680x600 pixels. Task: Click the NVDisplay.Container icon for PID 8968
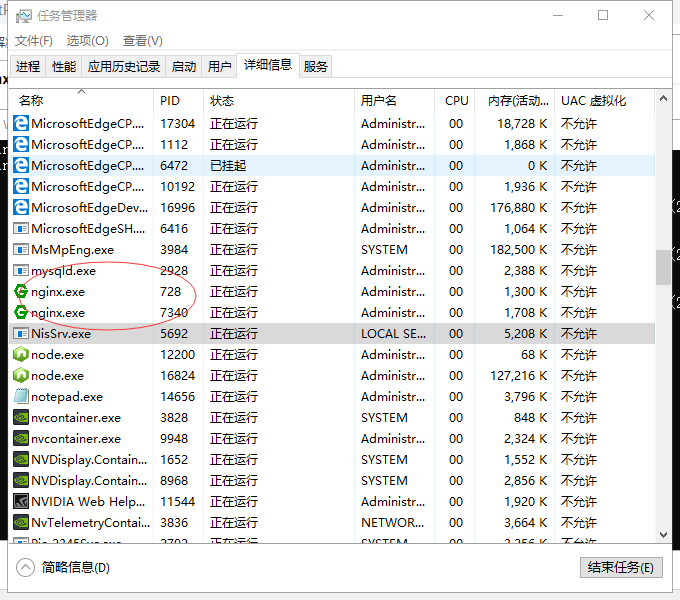pos(21,480)
